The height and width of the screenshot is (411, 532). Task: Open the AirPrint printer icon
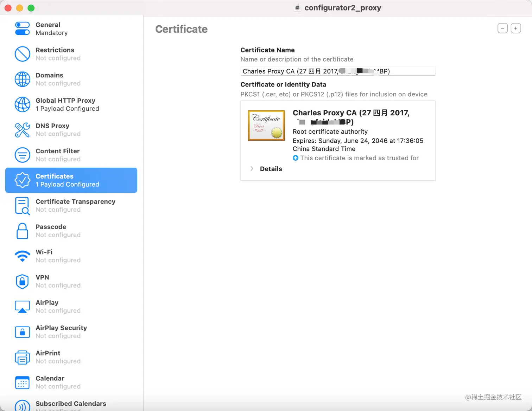point(22,357)
